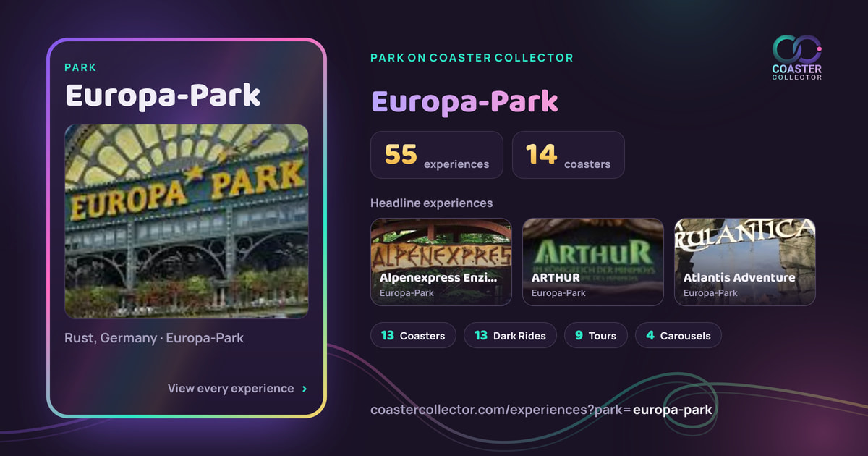Screen dimensions: 868x456
Task: Click the large gradient Europa-Park heading
Action: (464, 102)
